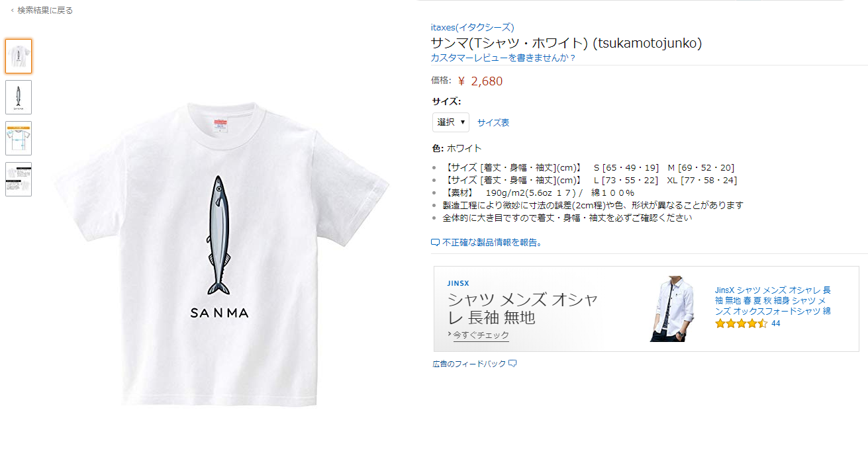Click the star rating in ad

click(741, 323)
